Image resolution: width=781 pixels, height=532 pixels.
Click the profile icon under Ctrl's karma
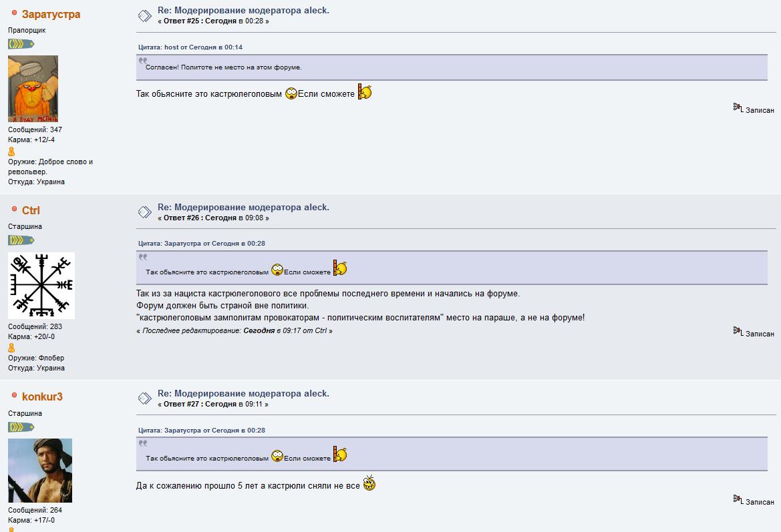pos(11,348)
